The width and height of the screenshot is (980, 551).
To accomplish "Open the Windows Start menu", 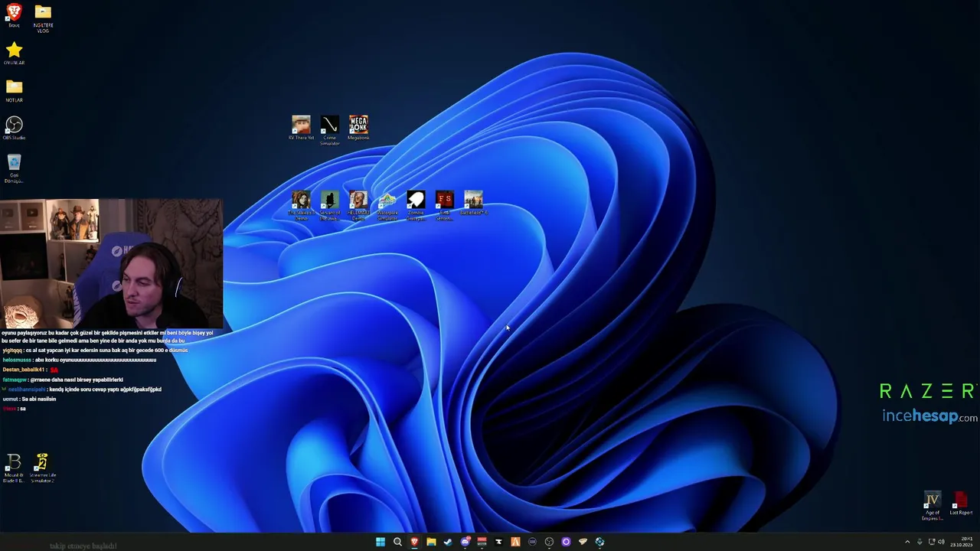I will (381, 542).
